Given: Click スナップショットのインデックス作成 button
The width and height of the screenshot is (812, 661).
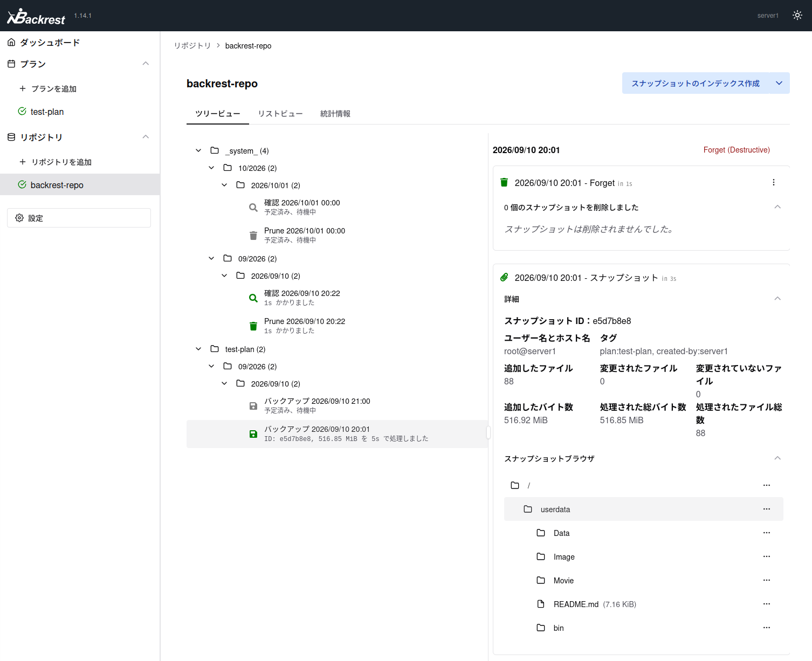Looking at the screenshot, I should tap(696, 83).
